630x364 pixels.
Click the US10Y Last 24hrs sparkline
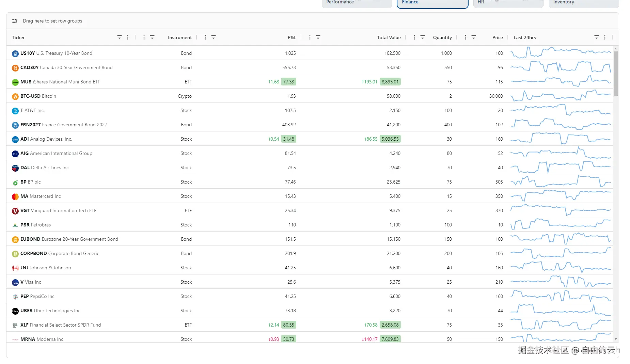(x=561, y=53)
